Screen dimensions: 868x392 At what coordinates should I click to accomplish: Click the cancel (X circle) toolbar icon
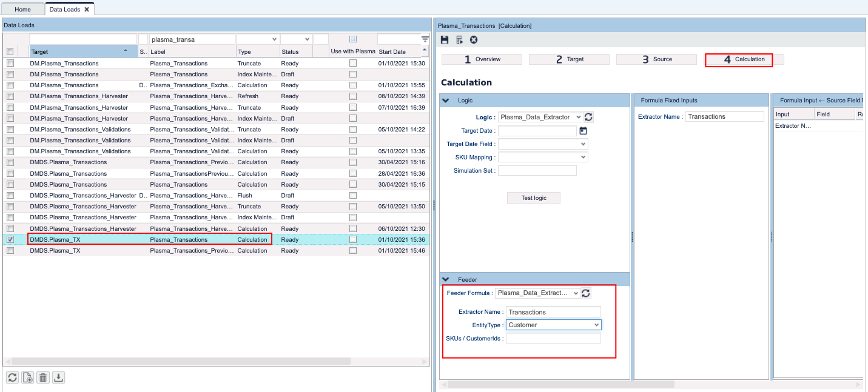[x=474, y=40]
